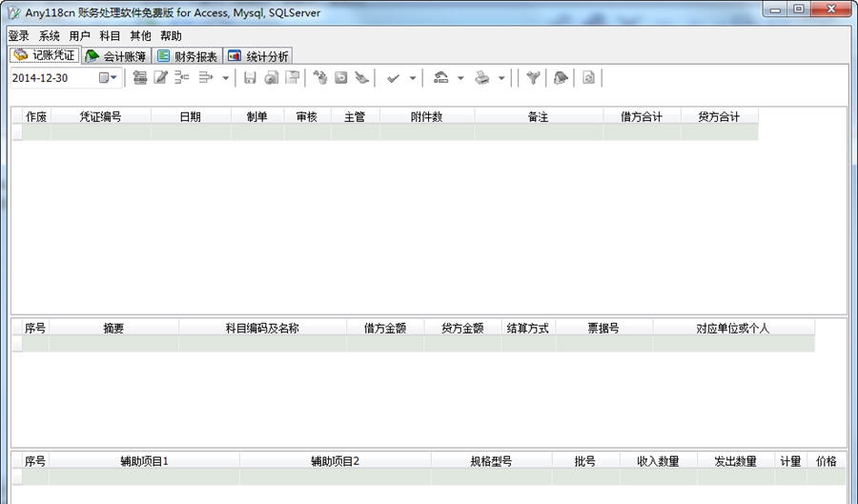Click the filter funnel icon
This screenshot has height=504, width=858.
[533, 77]
